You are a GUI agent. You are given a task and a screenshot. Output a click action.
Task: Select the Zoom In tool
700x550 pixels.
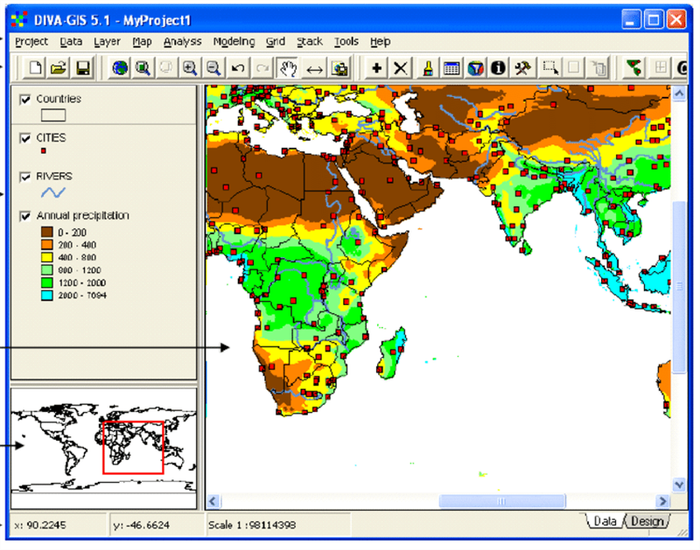pos(190,68)
